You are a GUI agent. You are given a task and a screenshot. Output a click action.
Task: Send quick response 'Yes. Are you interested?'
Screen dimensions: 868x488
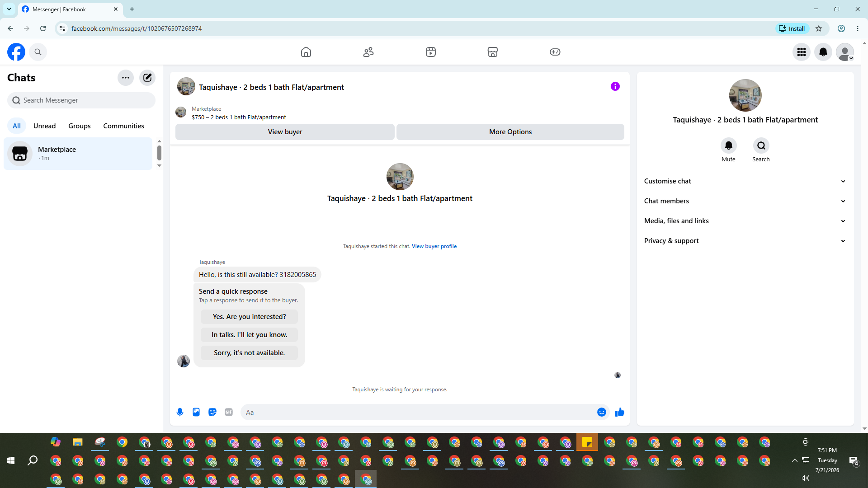(249, 317)
